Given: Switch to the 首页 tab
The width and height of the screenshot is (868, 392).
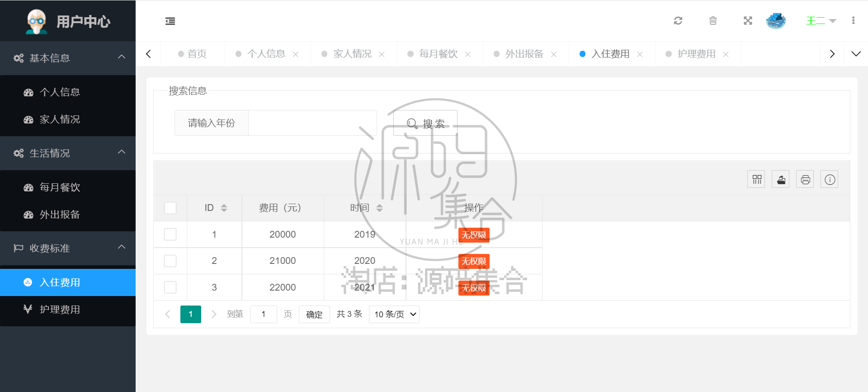Looking at the screenshot, I should point(193,54).
